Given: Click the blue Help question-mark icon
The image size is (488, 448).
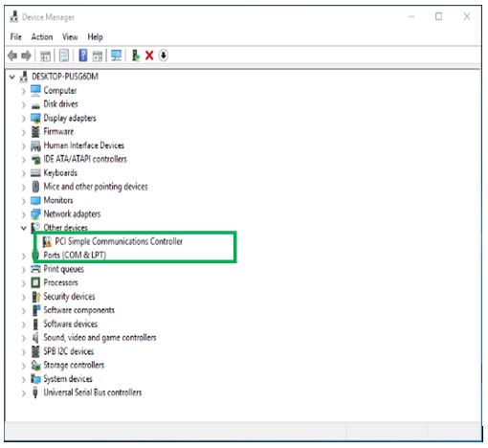Looking at the screenshot, I should 83,56.
